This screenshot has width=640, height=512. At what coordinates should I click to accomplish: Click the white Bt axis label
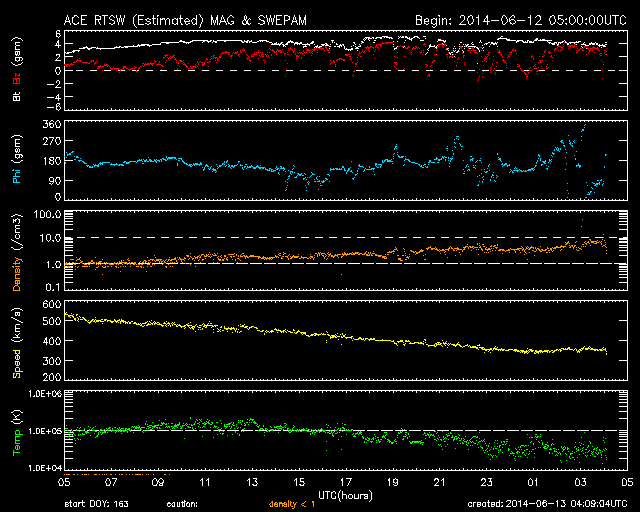tap(17, 96)
